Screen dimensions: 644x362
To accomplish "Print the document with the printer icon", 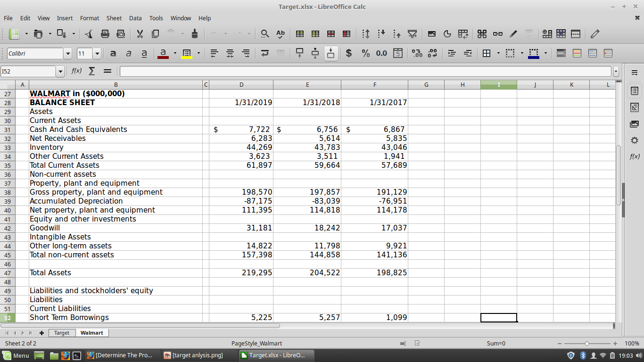I will pos(105,34).
